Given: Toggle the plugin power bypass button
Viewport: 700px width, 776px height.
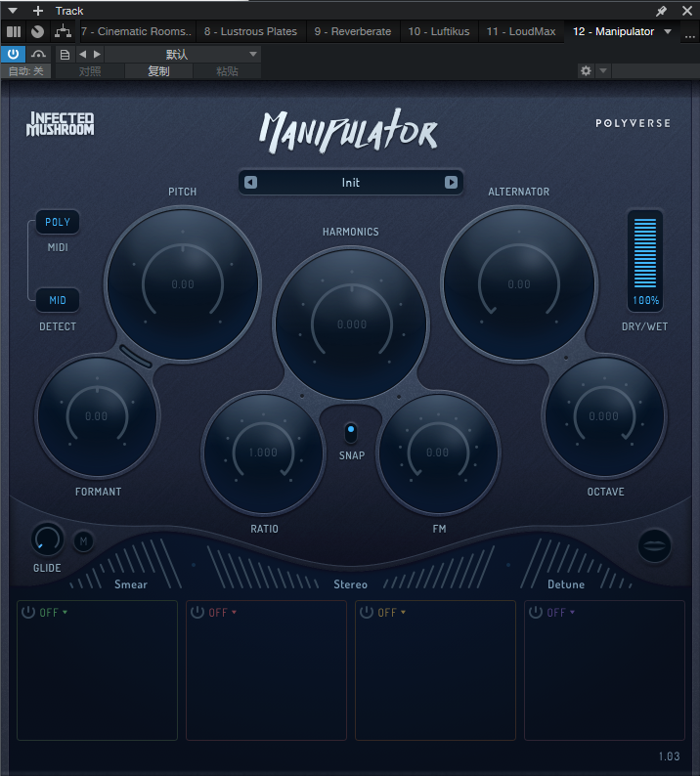Looking at the screenshot, I should click(13, 54).
